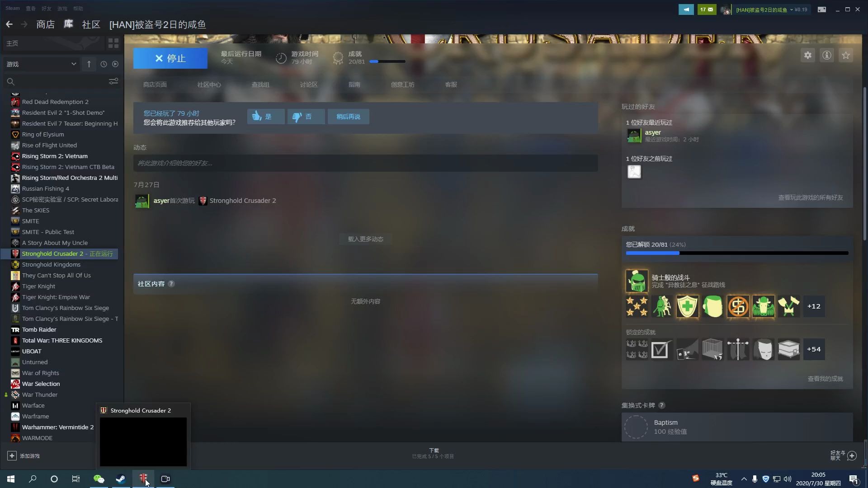868x488 pixels.
Task: Click the locked checkbox achievement icon
Action: click(662, 349)
